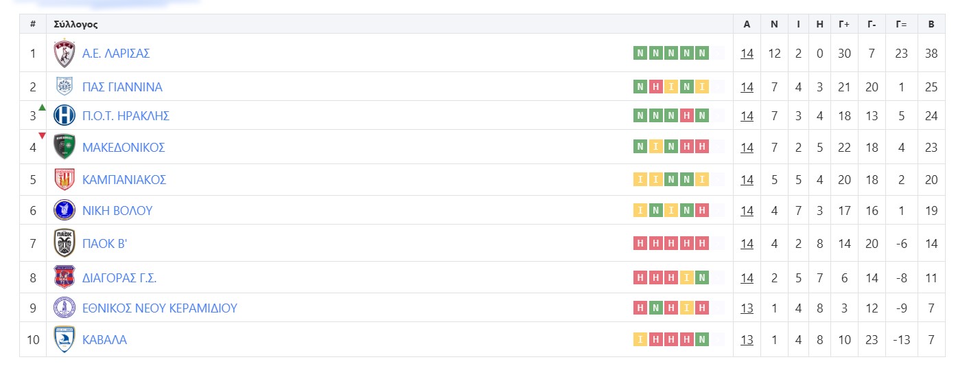980x375 pixels.
Task: Click the Σύλλογος column header
Action: point(75,24)
